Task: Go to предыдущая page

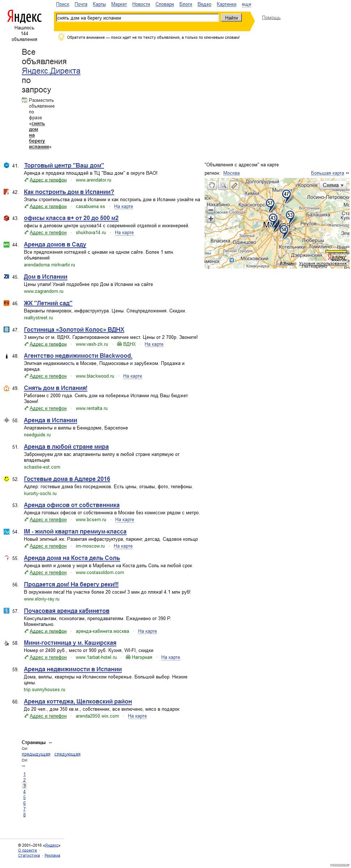Action: 36,754
